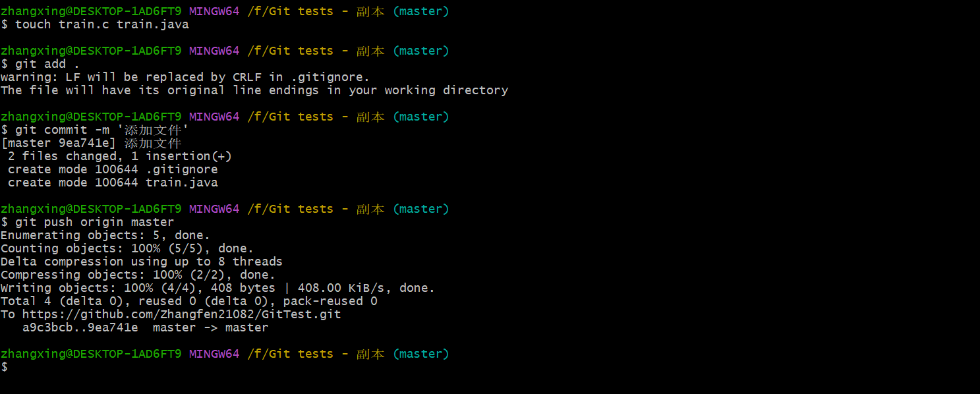980x394 pixels.
Task: Click the LF replaced by CRLF warning line
Action: pos(185,77)
